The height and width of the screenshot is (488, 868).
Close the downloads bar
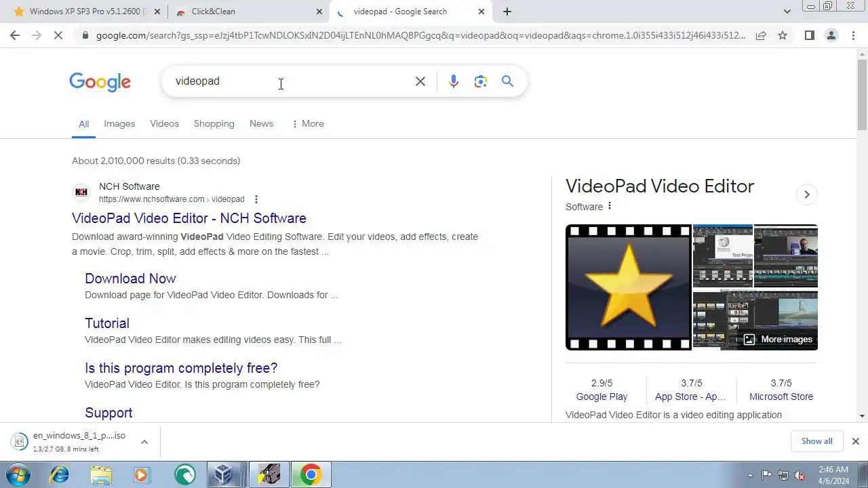click(855, 441)
